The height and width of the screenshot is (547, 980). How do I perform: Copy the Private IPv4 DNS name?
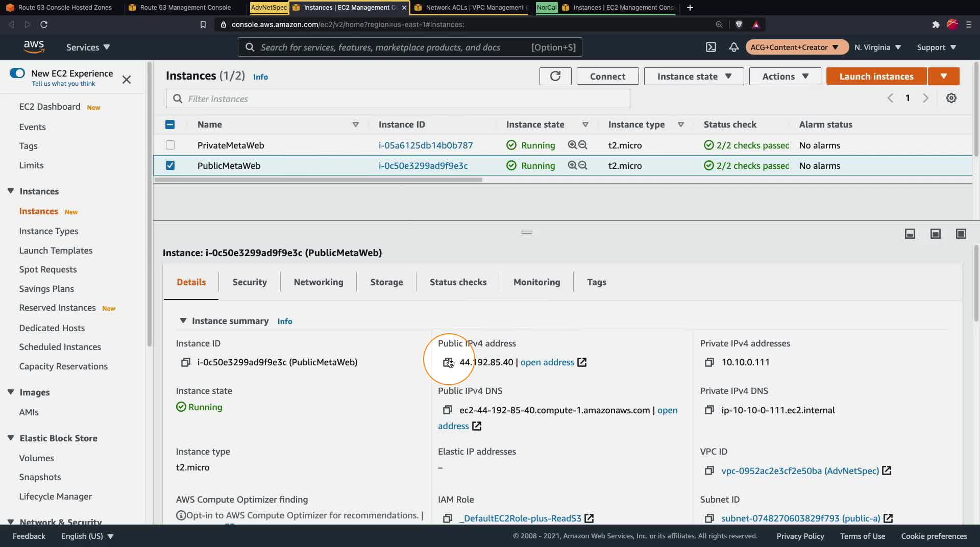tap(709, 410)
